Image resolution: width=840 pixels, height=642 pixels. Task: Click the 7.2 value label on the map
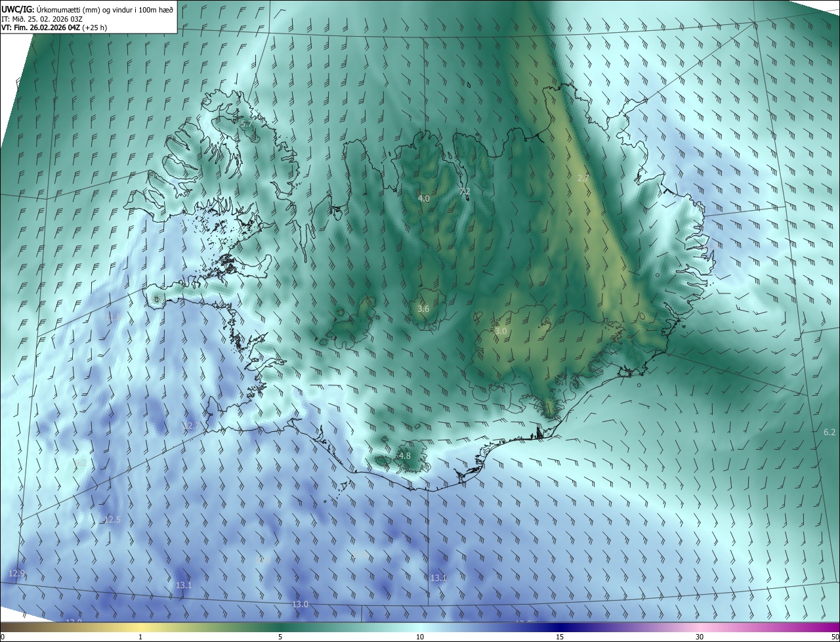coord(465,192)
